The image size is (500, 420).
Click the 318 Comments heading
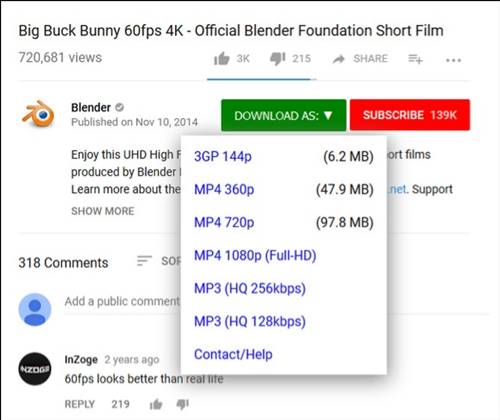63,263
